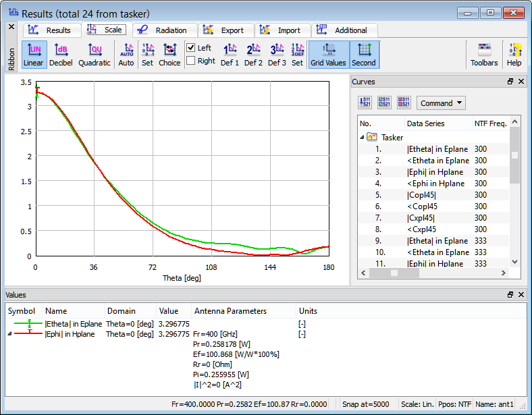This screenshot has height=415, width=532.
Task: Close the Curves panel
Action: [521, 81]
